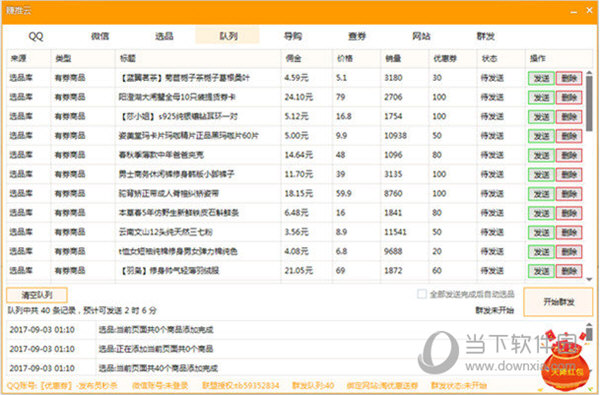The width and height of the screenshot is (600, 395).
Task: Open the 天降红包 red envelope icon
Action: [566, 361]
